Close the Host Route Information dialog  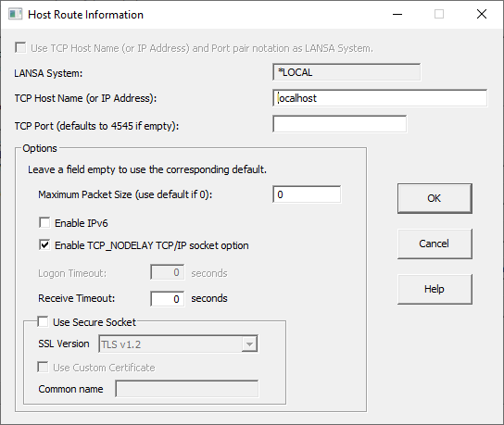482,14
